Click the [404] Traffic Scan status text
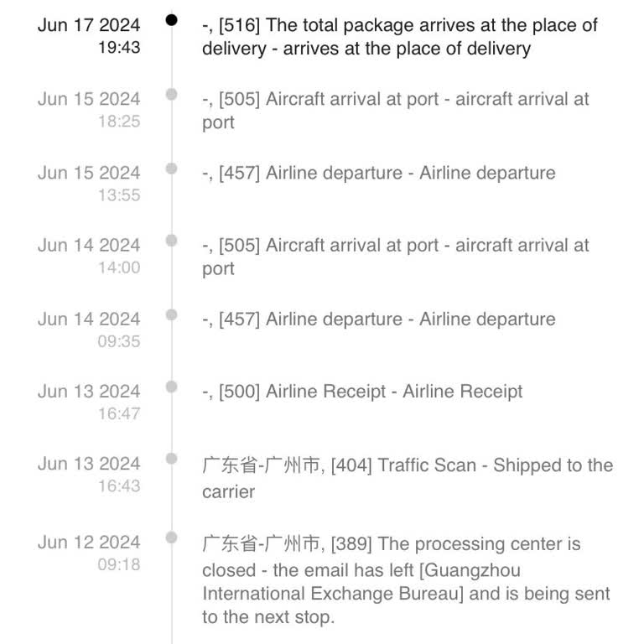 click(x=408, y=478)
